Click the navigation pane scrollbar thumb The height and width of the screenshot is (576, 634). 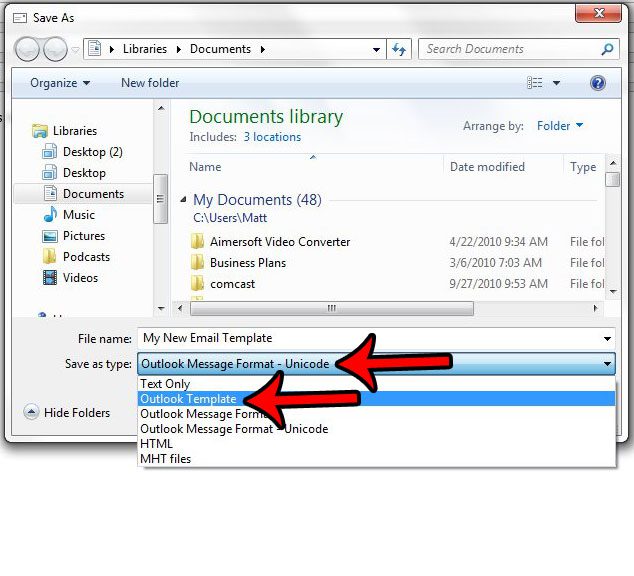[x=161, y=199]
